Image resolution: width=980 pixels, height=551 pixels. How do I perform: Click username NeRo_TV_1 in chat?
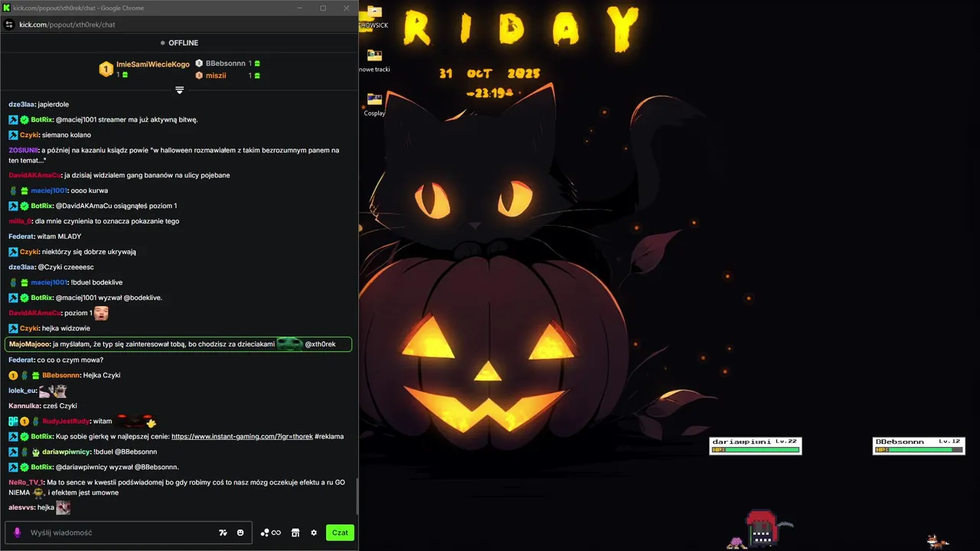click(27, 482)
